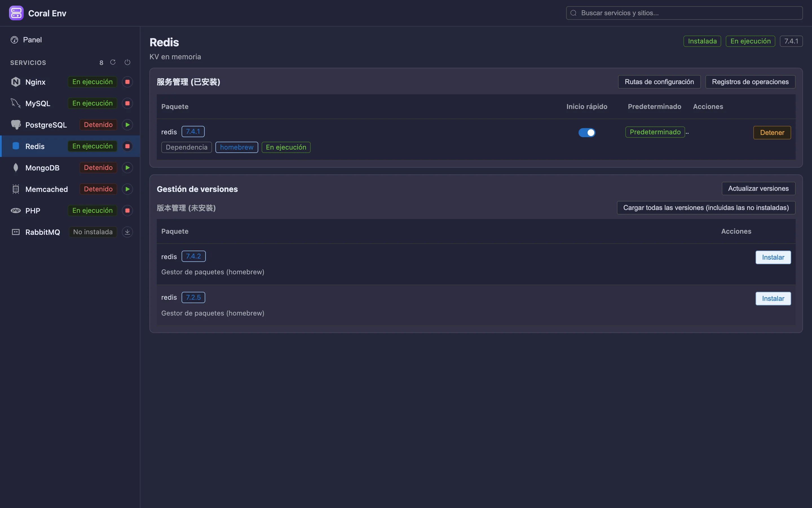This screenshot has height=508, width=812.
Task: Click the Coral Env logo icon
Action: coord(16,13)
